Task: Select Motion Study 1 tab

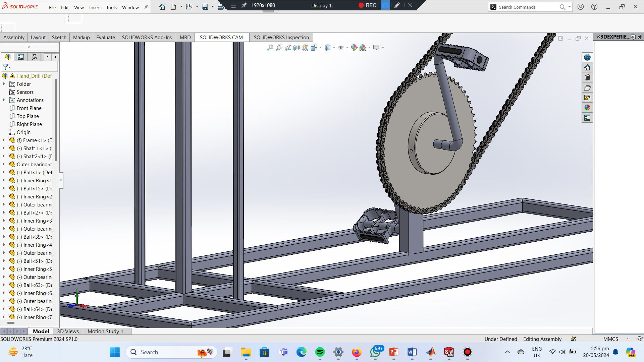Action: pos(105,331)
